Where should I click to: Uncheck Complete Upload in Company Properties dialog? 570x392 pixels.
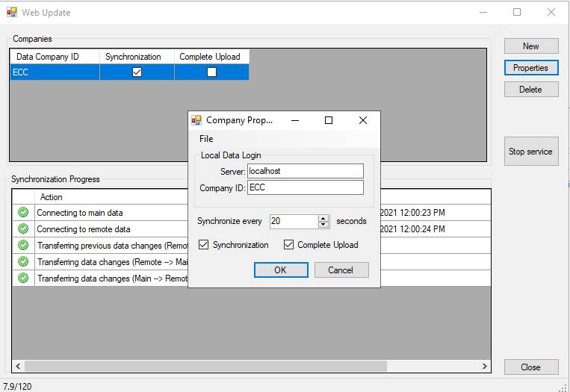point(289,245)
